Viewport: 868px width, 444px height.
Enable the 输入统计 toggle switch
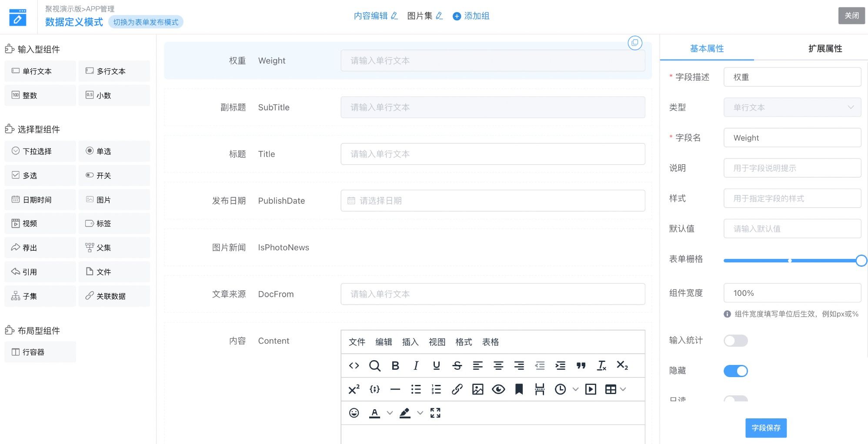(x=735, y=341)
